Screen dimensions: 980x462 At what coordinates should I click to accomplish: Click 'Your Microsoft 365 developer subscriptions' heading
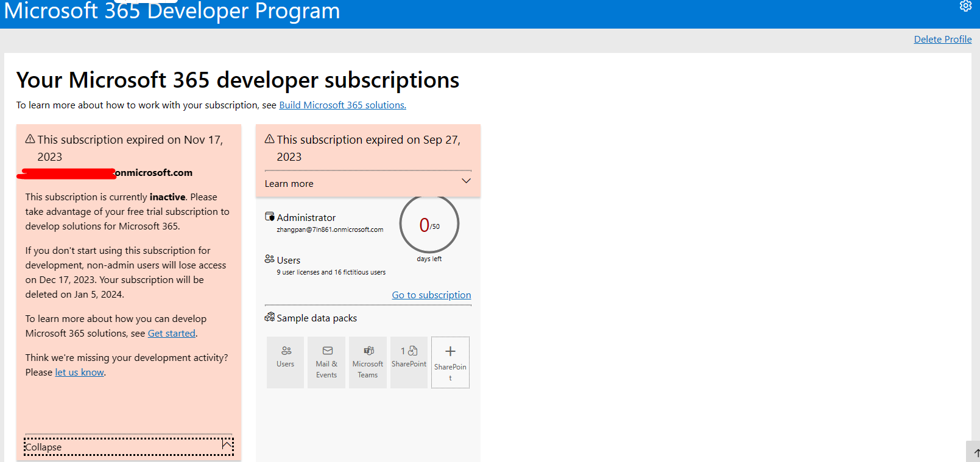coord(238,80)
